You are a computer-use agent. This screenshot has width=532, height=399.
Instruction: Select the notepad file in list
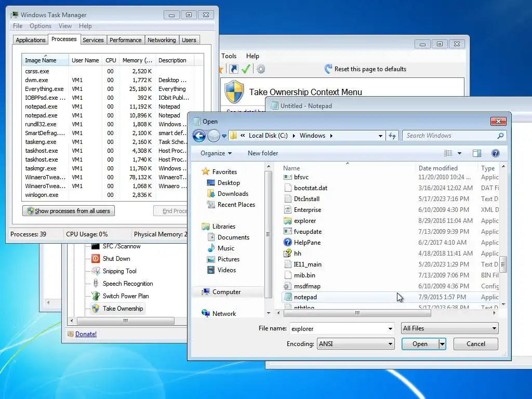pyautogui.click(x=305, y=297)
